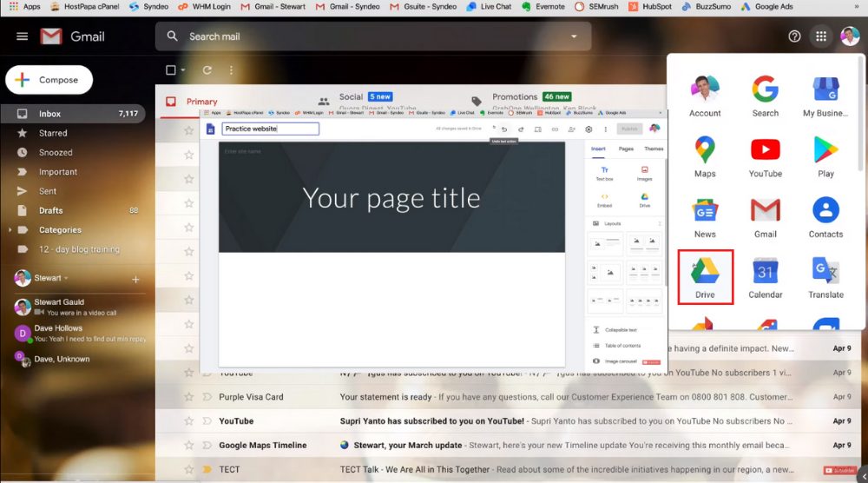Open Play from the apps panel
This screenshot has height=483, width=868.
(x=825, y=156)
